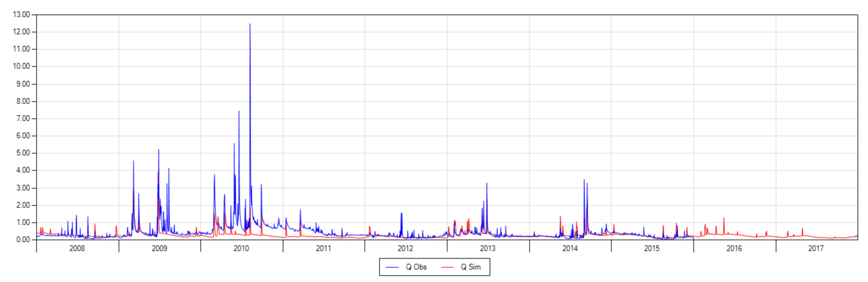Select the 2013 x-axis label

pos(487,248)
